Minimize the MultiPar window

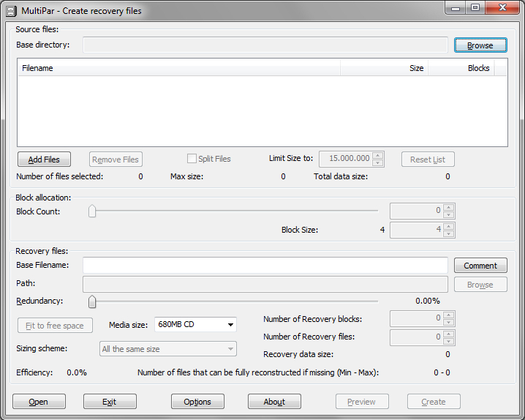coord(456,8)
